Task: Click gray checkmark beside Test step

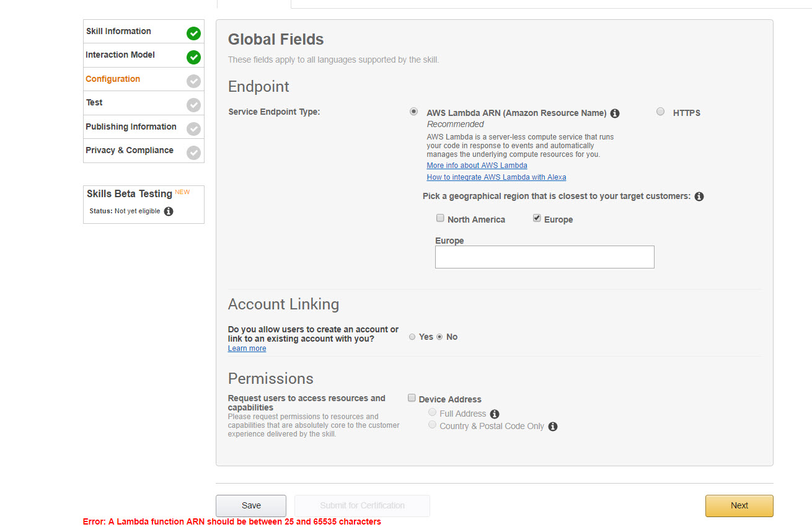Action: pos(193,105)
